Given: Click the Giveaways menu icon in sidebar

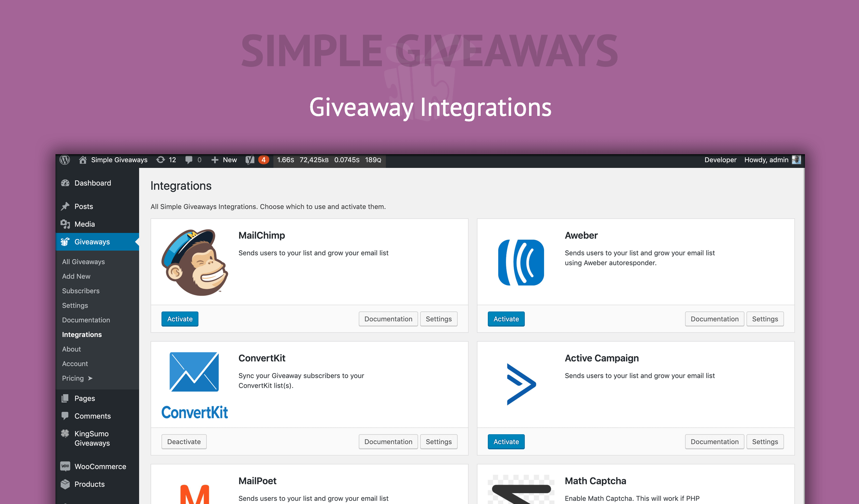Looking at the screenshot, I should tap(65, 242).
